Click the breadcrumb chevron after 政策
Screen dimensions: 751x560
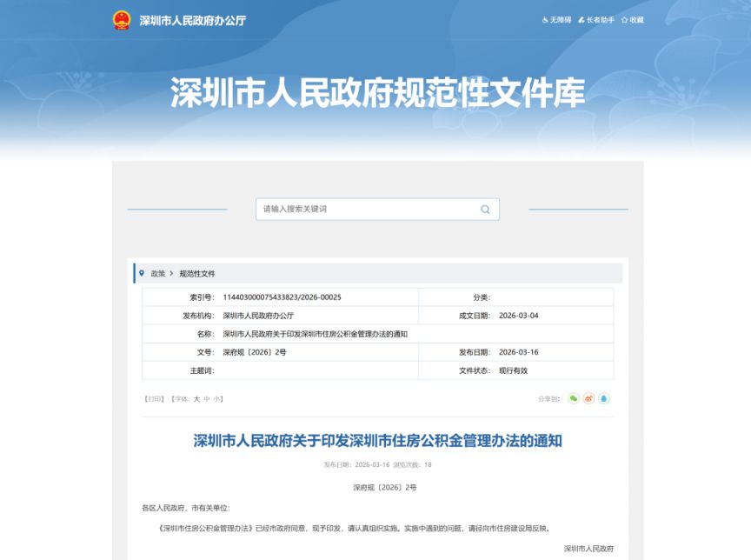[x=171, y=273]
